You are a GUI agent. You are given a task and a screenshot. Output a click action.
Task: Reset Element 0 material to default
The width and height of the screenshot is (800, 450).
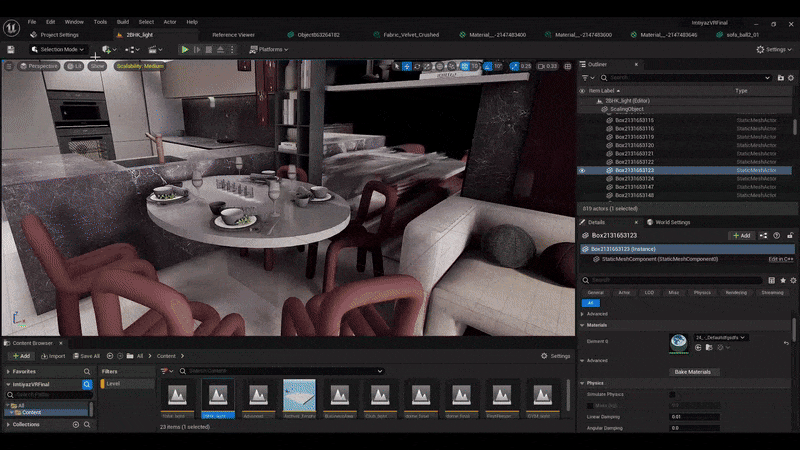click(x=786, y=343)
